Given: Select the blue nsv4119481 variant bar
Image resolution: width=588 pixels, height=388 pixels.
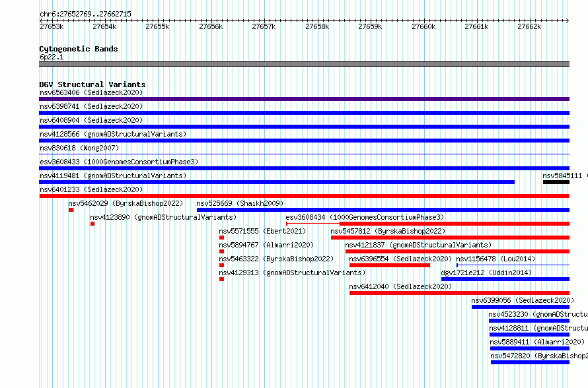Looking at the screenshot, I should point(277,182).
